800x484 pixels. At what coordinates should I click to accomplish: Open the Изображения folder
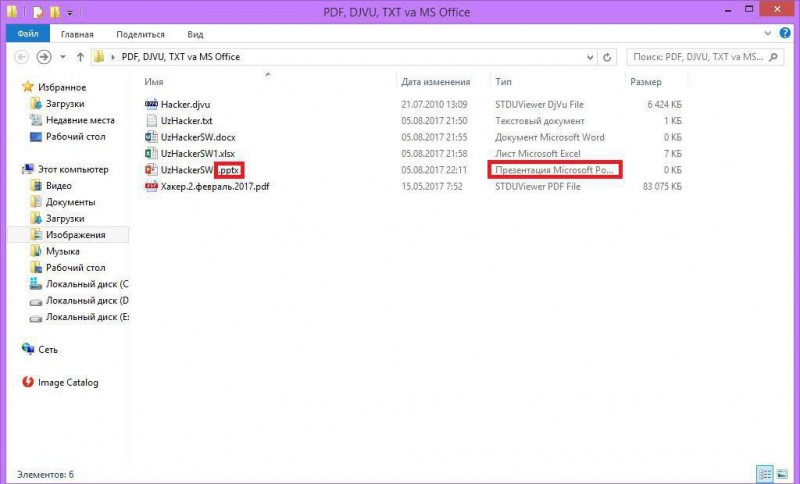click(x=76, y=235)
